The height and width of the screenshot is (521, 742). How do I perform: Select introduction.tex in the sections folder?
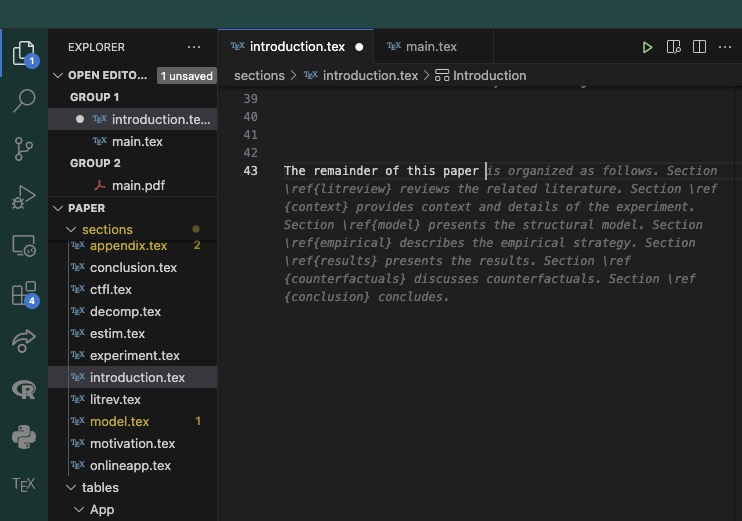tap(132, 378)
